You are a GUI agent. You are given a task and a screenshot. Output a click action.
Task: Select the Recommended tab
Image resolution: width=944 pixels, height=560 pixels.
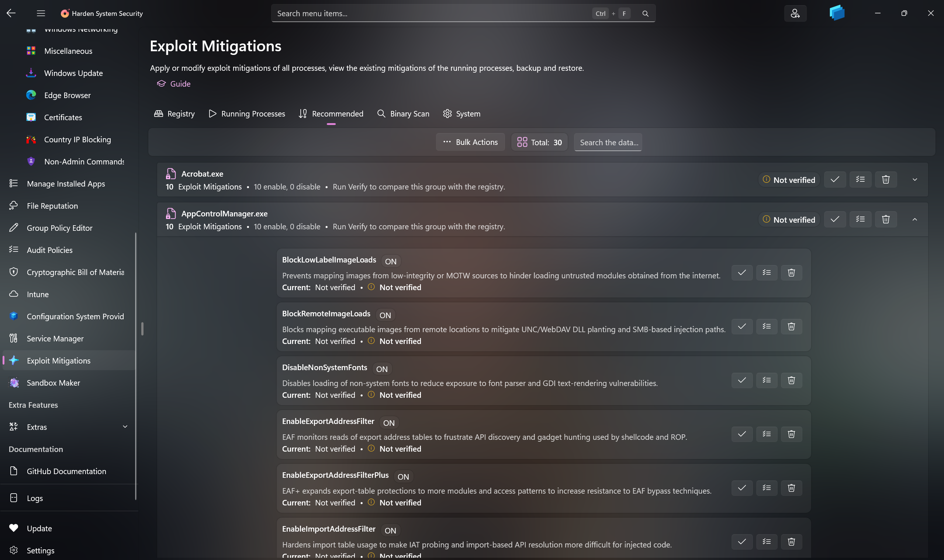coord(331,114)
